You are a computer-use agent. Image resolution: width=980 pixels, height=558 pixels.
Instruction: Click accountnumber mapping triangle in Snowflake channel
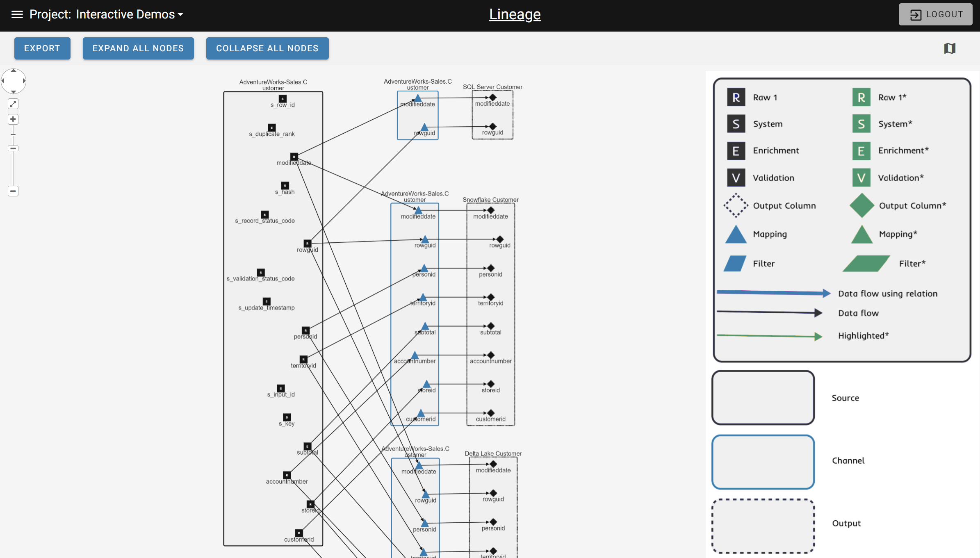click(x=415, y=355)
